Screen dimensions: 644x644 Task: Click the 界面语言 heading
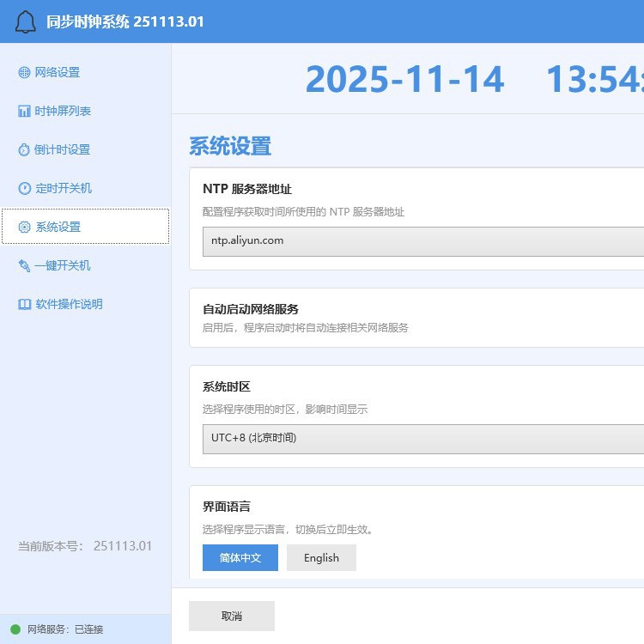pyautogui.click(x=227, y=507)
